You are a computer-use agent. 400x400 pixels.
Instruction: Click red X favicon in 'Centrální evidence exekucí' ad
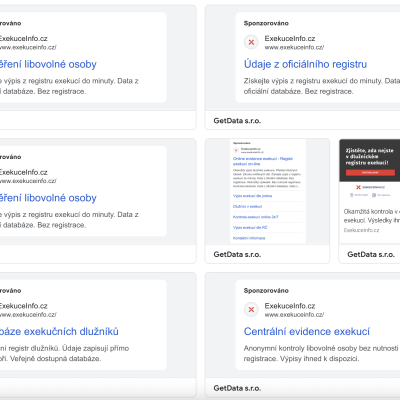point(251,310)
